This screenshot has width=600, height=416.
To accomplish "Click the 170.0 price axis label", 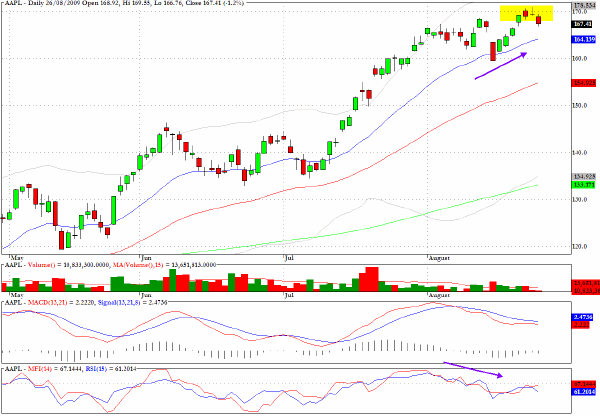I will 580,12.
